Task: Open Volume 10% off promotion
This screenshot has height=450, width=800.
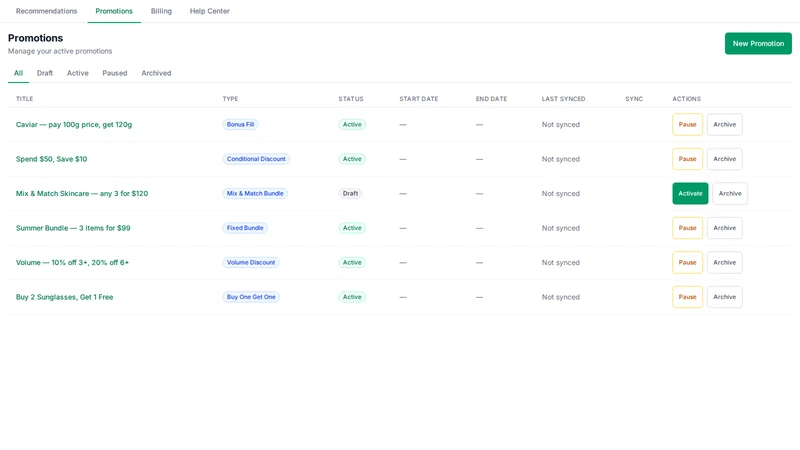Action: tap(72, 263)
